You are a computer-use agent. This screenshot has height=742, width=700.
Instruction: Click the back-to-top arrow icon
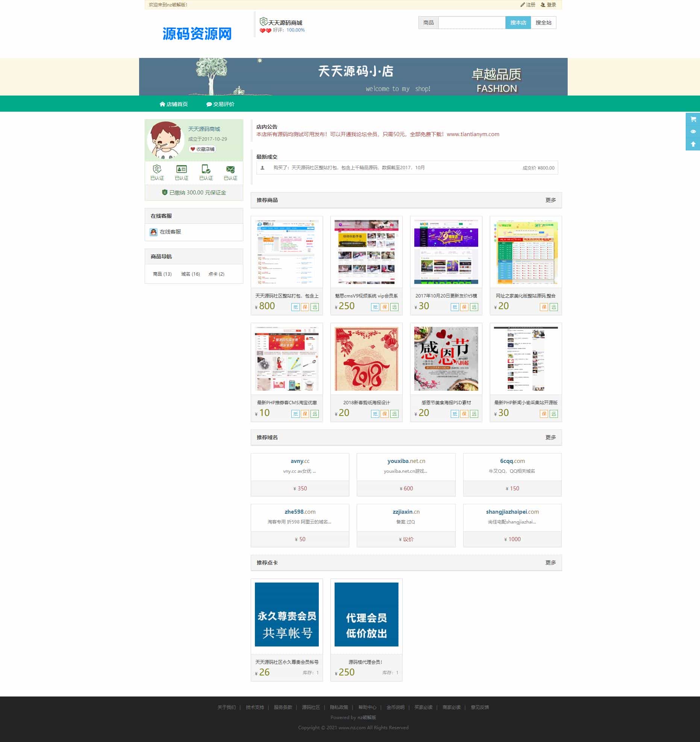point(693,144)
